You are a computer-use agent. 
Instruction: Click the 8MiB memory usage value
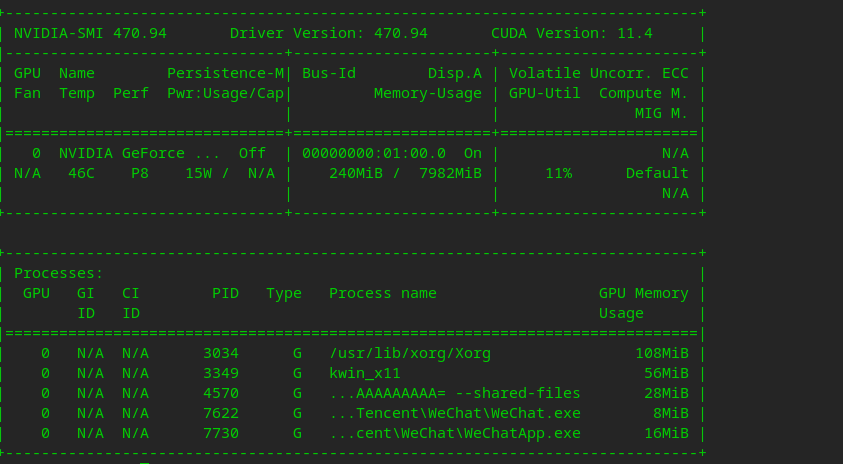(670, 413)
